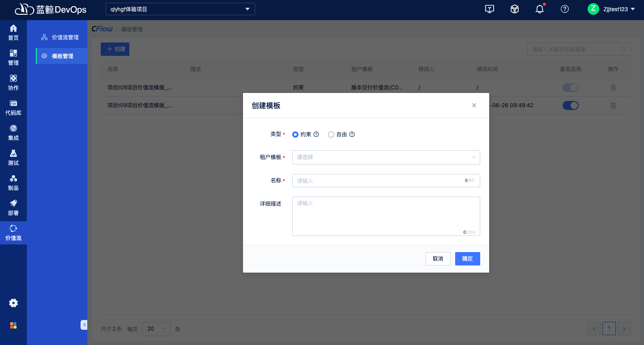Click the Z user avatar

point(593,9)
